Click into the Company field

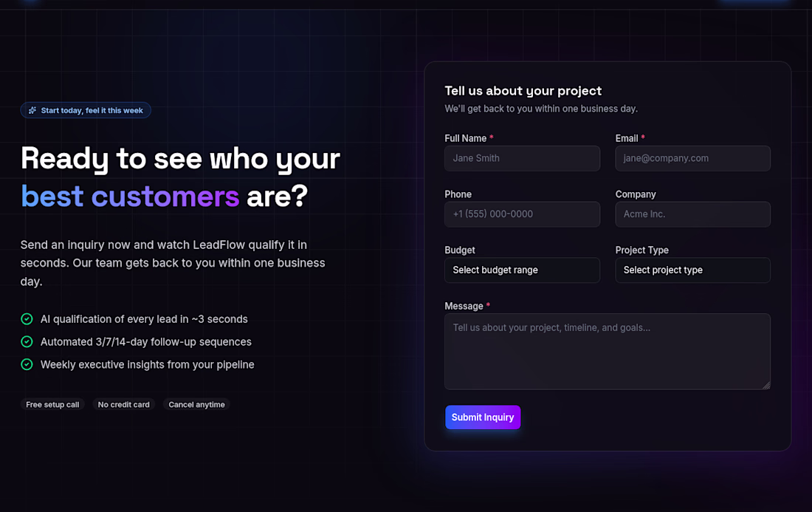pyautogui.click(x=693, y=214)
